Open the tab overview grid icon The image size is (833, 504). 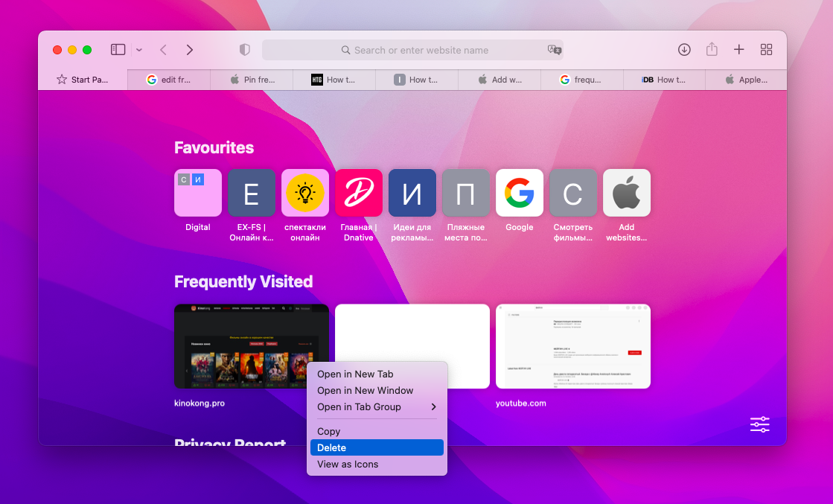[x=766, y=49]
